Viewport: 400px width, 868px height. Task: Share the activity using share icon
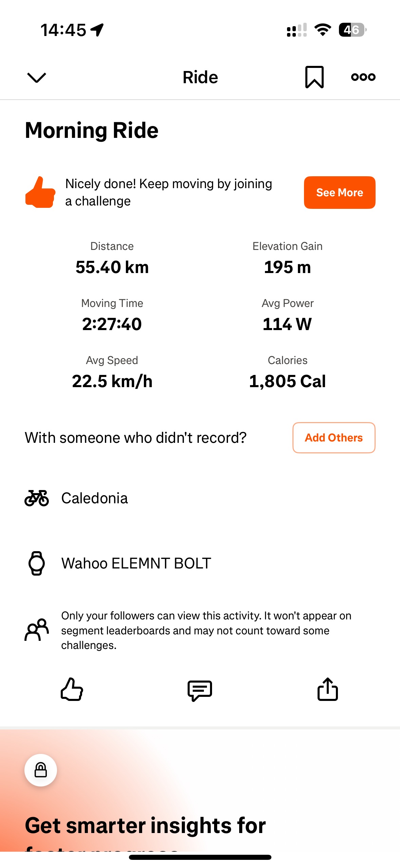(x=327, y=689)
